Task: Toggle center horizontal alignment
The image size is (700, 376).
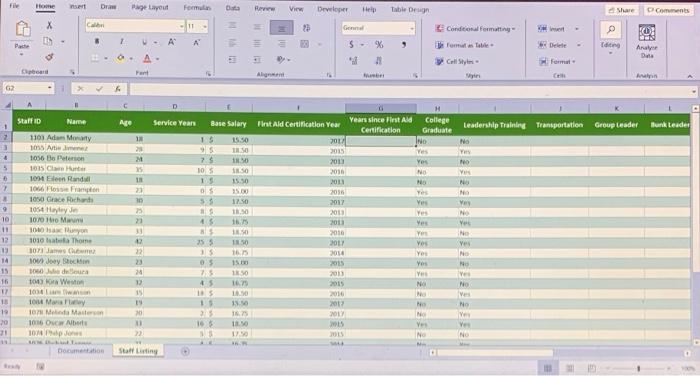Action: (x=257, y=43)
